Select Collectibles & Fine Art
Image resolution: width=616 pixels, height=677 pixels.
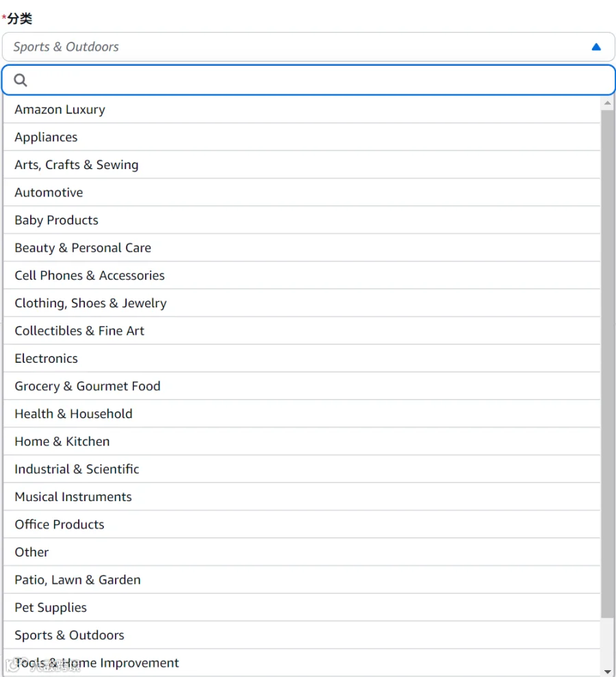(x=302, y=331)
